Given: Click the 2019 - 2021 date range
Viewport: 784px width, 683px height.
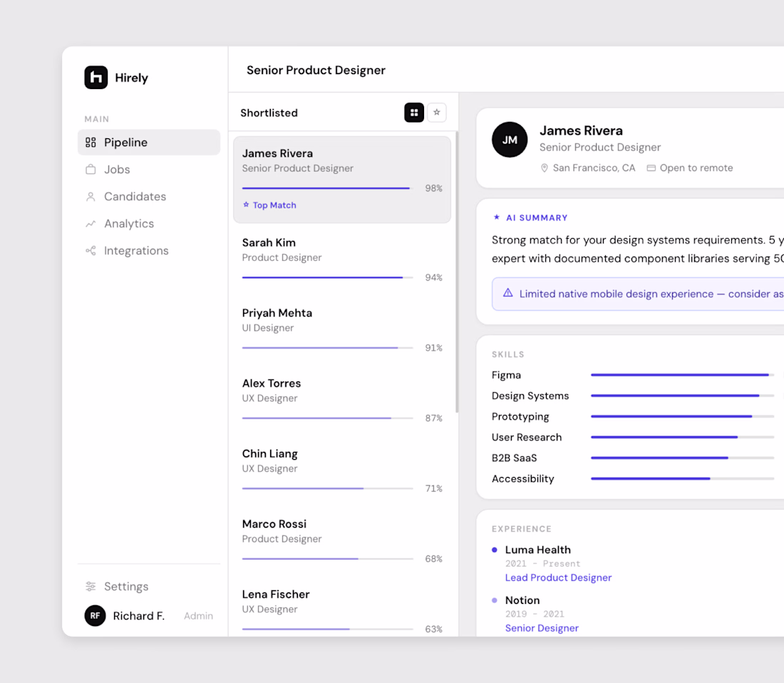Looking at the screenshot, I should (x=535, y=614).
